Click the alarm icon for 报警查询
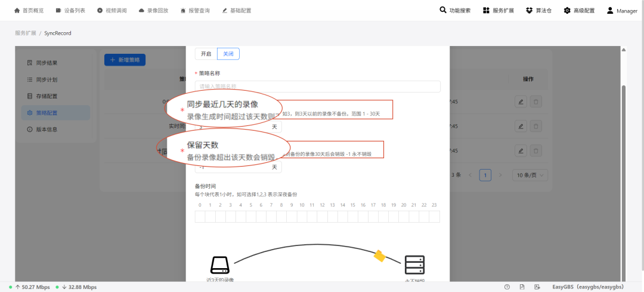Viewport: 644px width, 292px height. point(183,11)
